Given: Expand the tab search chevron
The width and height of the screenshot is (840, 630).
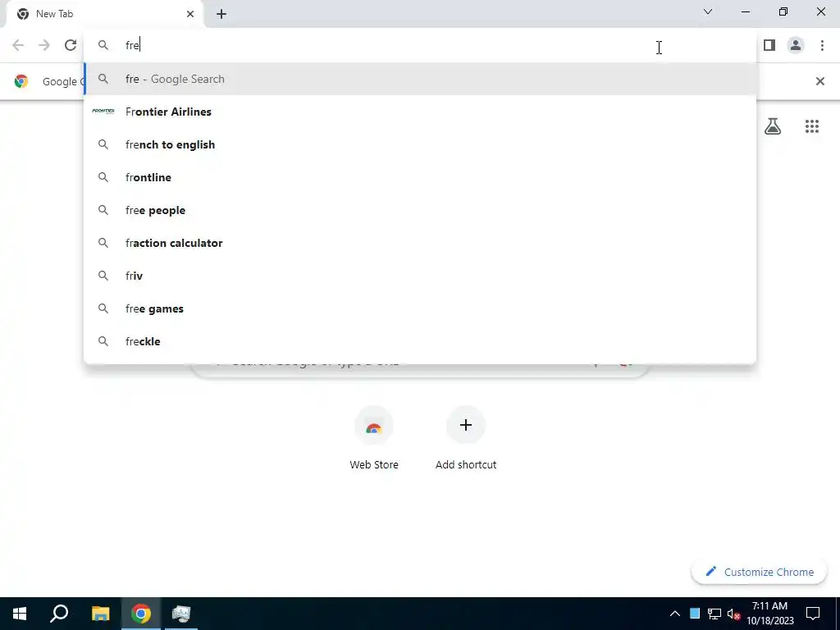Looking at the screenshot, I should 708,11.
